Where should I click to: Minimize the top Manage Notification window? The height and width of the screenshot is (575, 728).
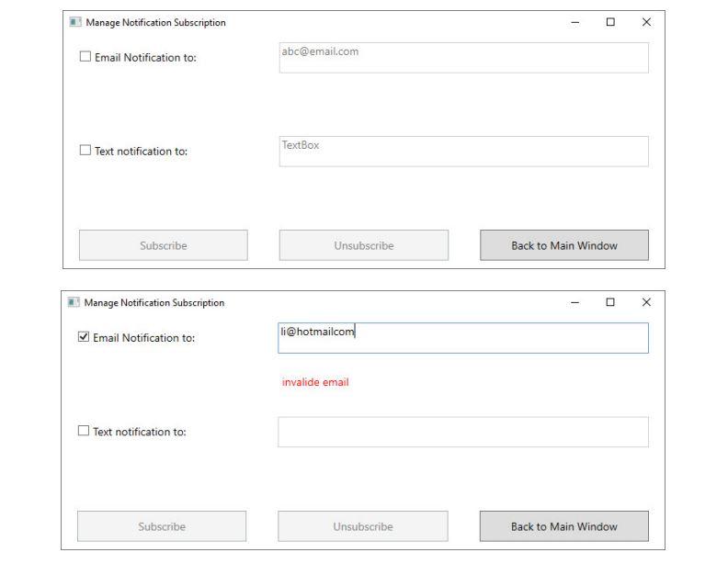coord(574,22)
